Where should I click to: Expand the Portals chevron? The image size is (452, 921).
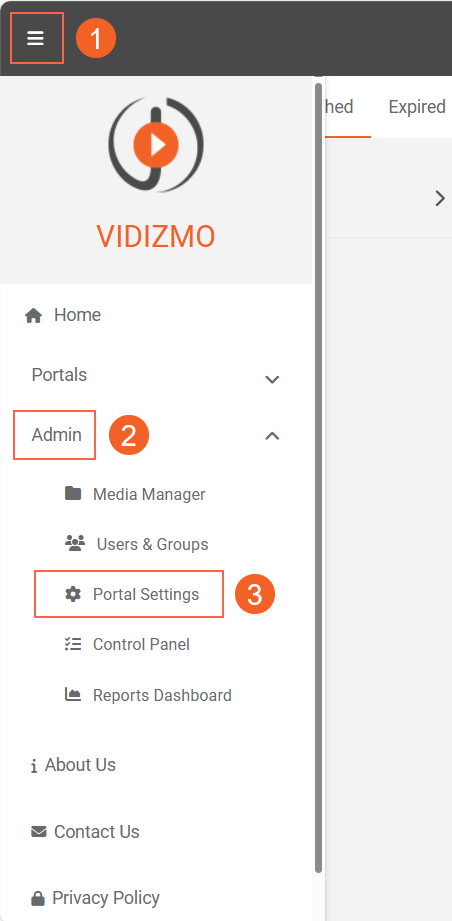272,379
